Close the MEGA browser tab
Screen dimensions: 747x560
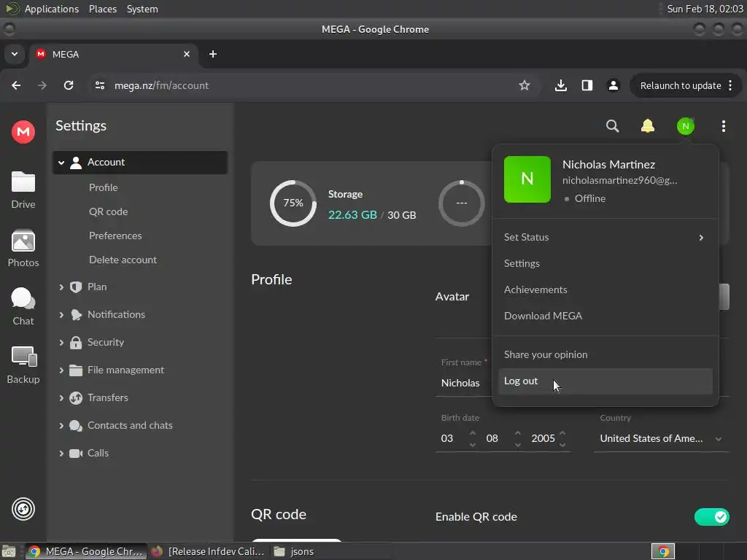click(x=187, y=54)
